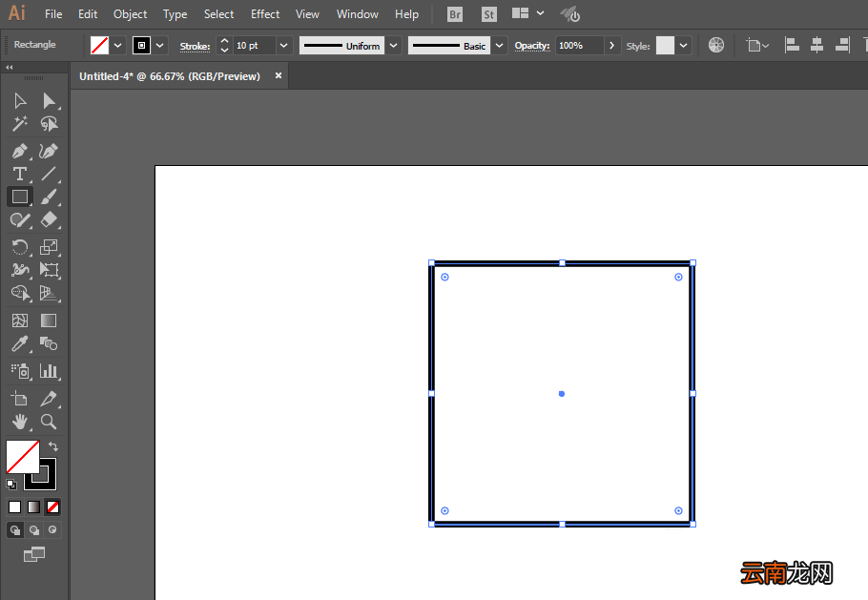Open the graphic Style dropdown
Screen dimensions: 868x600
click(684, 46)
